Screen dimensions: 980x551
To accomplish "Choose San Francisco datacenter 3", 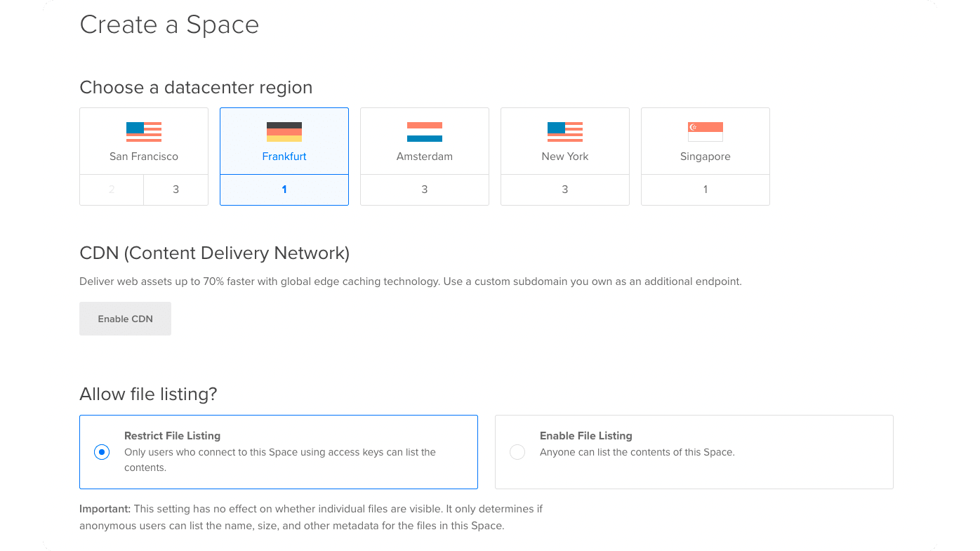I will click(176, 190).
